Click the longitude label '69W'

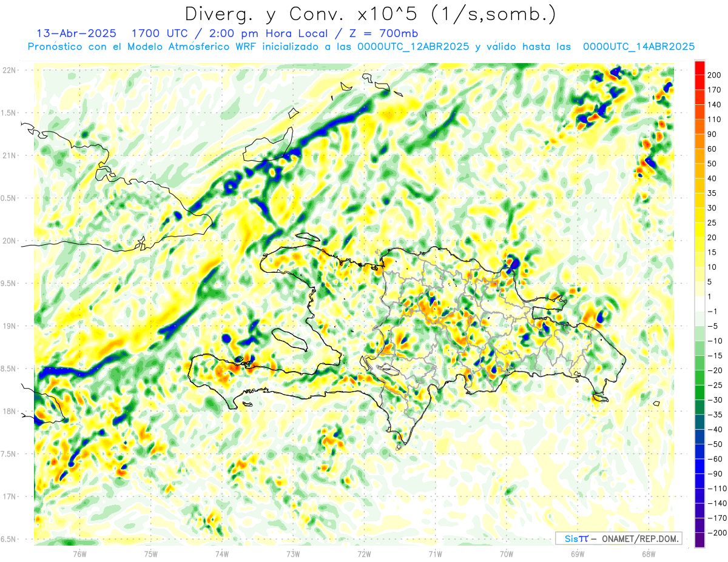(578, 554)
